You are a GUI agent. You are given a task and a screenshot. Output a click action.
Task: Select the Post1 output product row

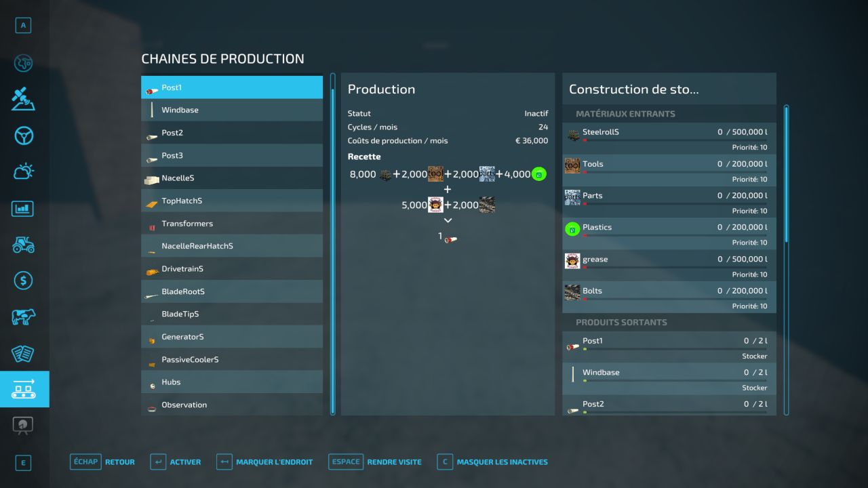tap(669, 347)
